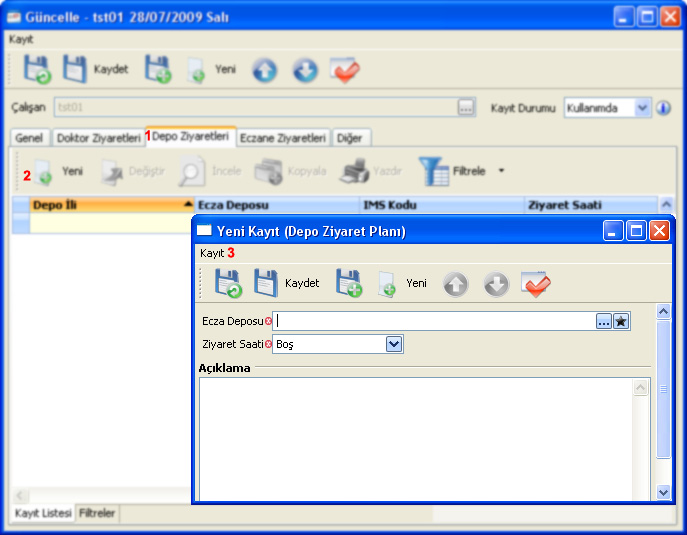Image resolution: width=687 pixels, height=535 pixels.
Task: Click Yeni in the Güncelle top toolbar
Action: coord(212,69)
